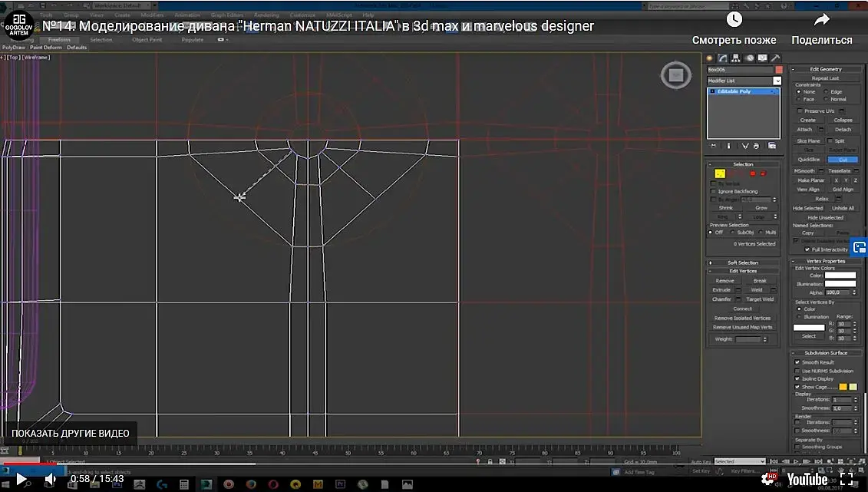Click Remove Modifier from stack icon
Screen dimensions: 868x492
(x=756, y=146)
